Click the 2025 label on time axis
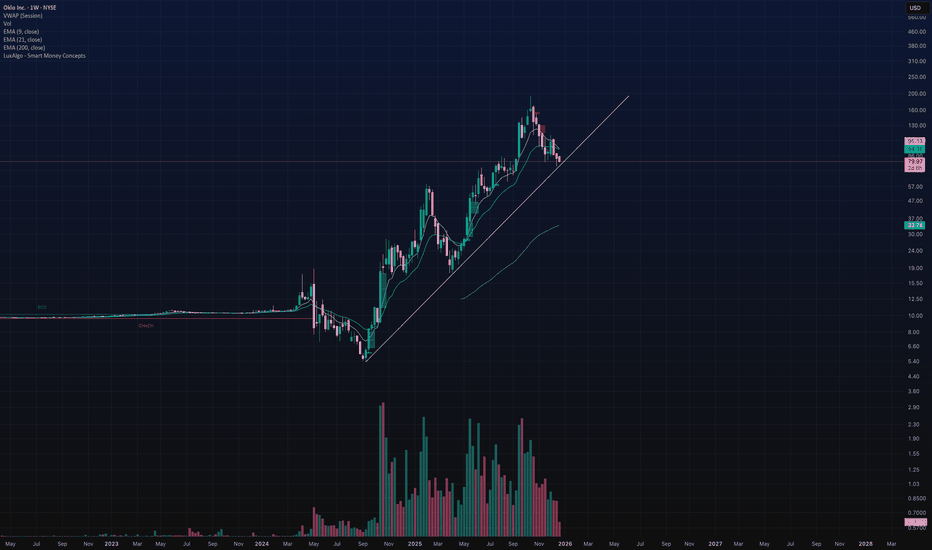 point(413,543)
